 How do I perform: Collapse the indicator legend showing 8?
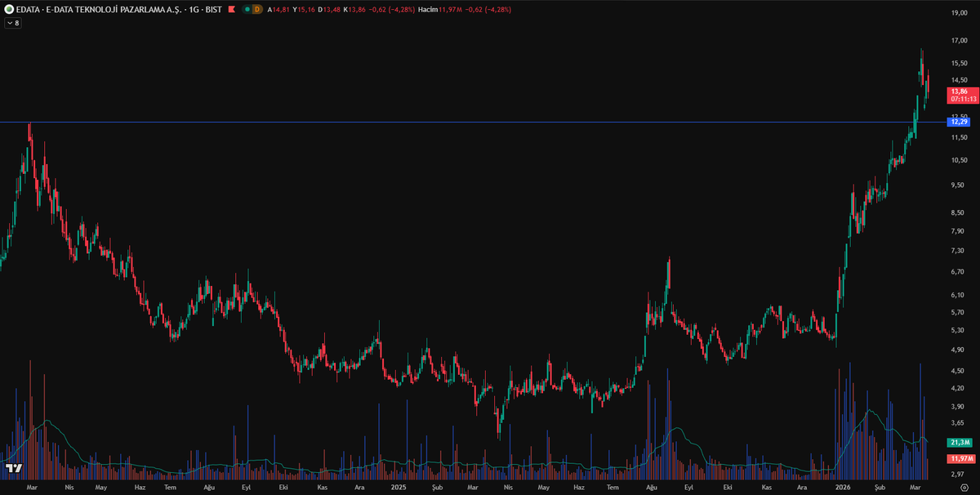point(13,23)
